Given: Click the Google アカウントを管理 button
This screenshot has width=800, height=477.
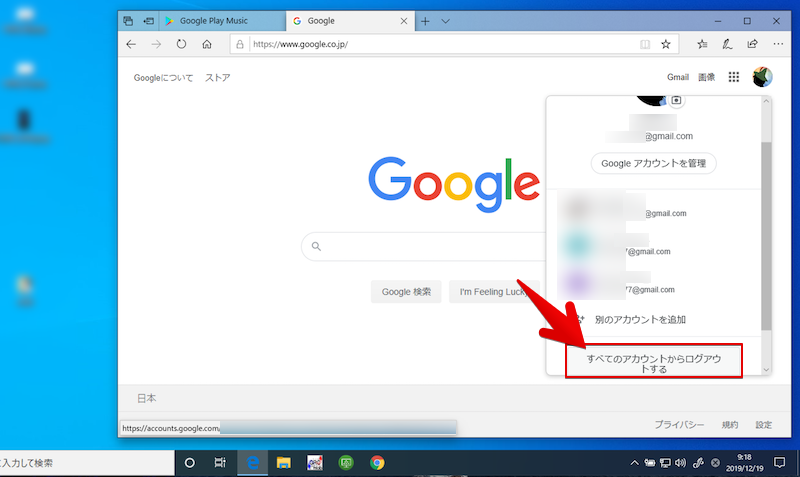Looking at the screenshot, I should (653, 164).
